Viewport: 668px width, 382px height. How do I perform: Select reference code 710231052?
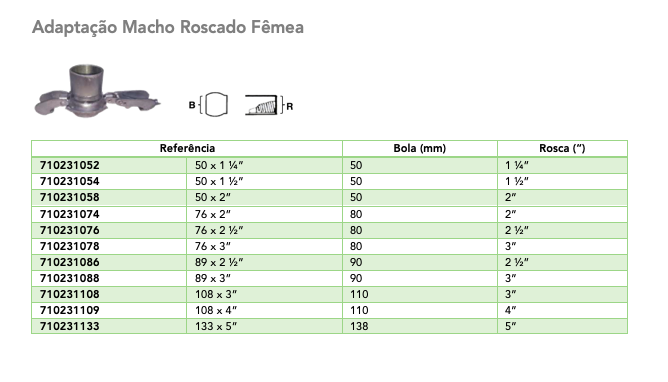[69, 165]
